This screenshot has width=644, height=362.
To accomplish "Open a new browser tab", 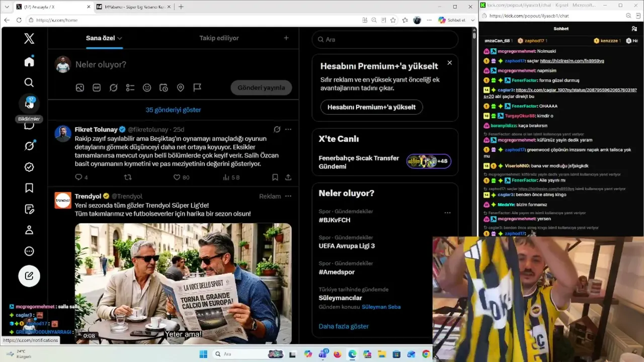I will pos(181,7).
